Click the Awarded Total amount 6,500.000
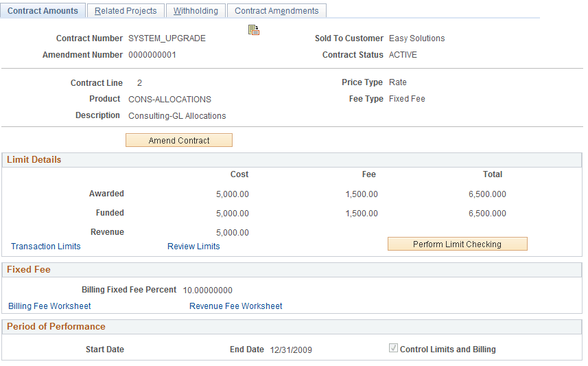 [x=487, y=194]
